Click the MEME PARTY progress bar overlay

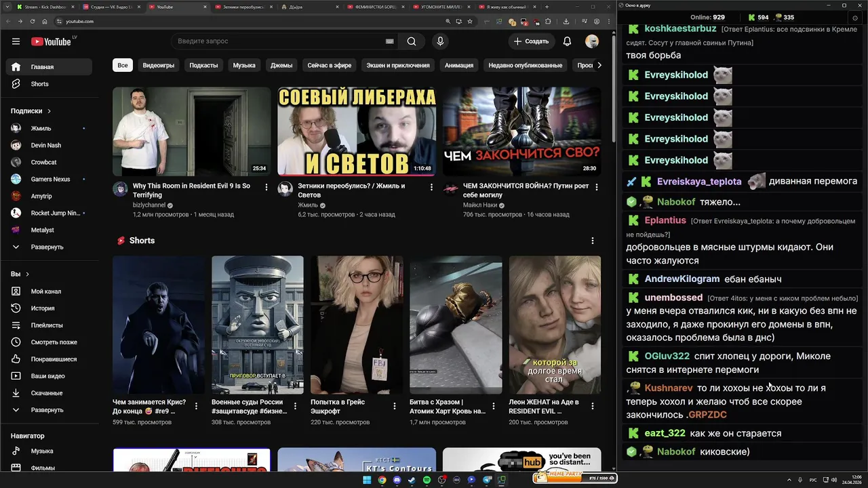(x=575, y=476)
